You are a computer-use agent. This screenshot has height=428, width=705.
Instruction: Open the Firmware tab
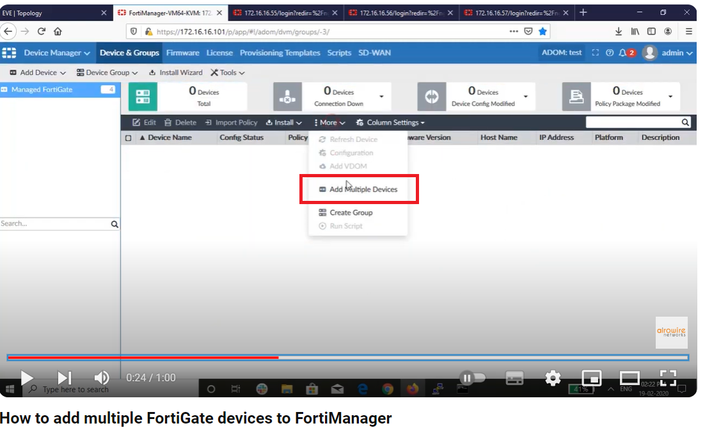[183, 53]
